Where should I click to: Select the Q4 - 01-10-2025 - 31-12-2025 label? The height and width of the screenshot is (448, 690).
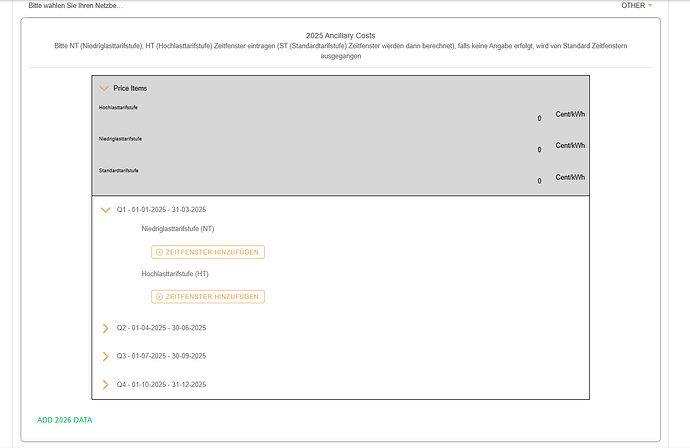tap(161, 384)
